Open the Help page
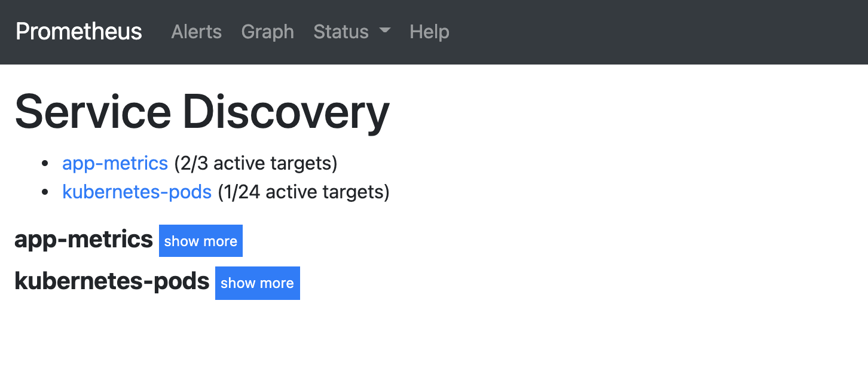Viewport: 868px width, 374px height. [x=429, y=32]
